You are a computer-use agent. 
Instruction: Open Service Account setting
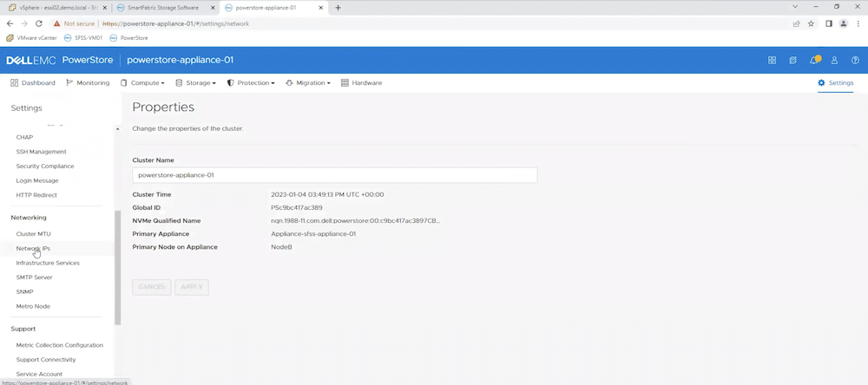click(x=39, y=374)
